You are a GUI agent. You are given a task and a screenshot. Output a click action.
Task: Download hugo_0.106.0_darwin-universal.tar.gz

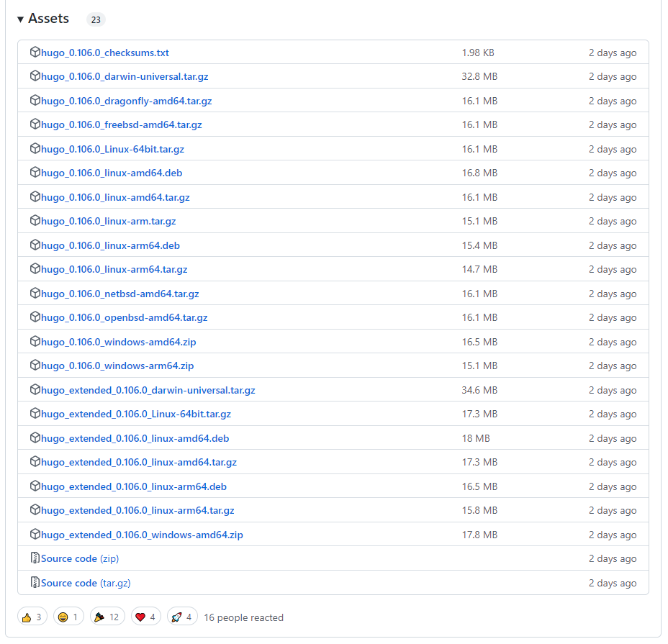(x=125, y=77)
